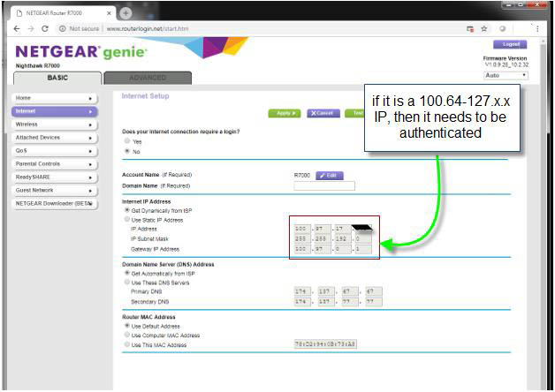Screen dimensions: 555x392
Task: Click the Internet Setup heading
Action: click(145, 96)
